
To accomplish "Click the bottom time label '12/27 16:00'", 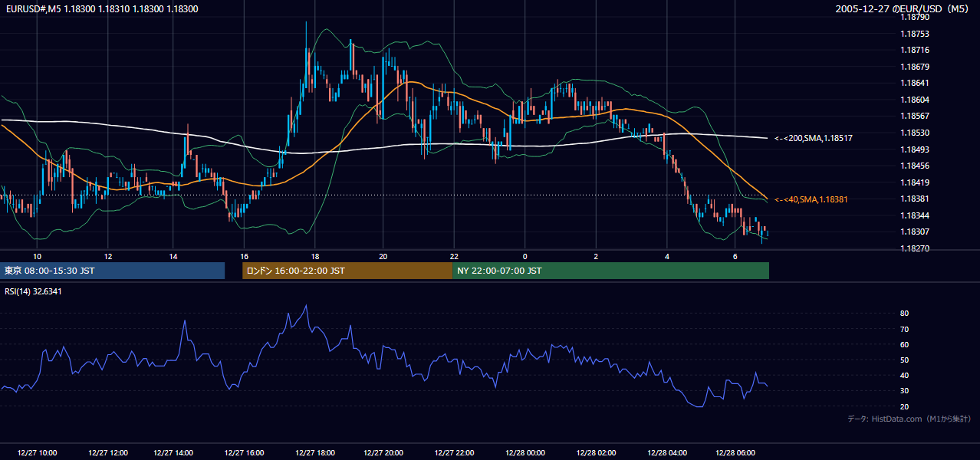I will coord(244,452).
